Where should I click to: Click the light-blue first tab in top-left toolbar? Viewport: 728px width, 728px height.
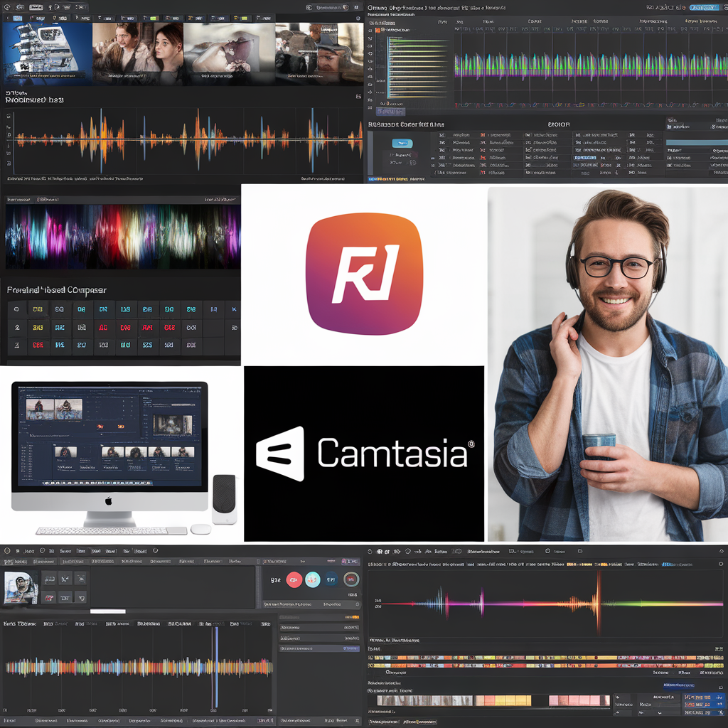click(18, 18)
